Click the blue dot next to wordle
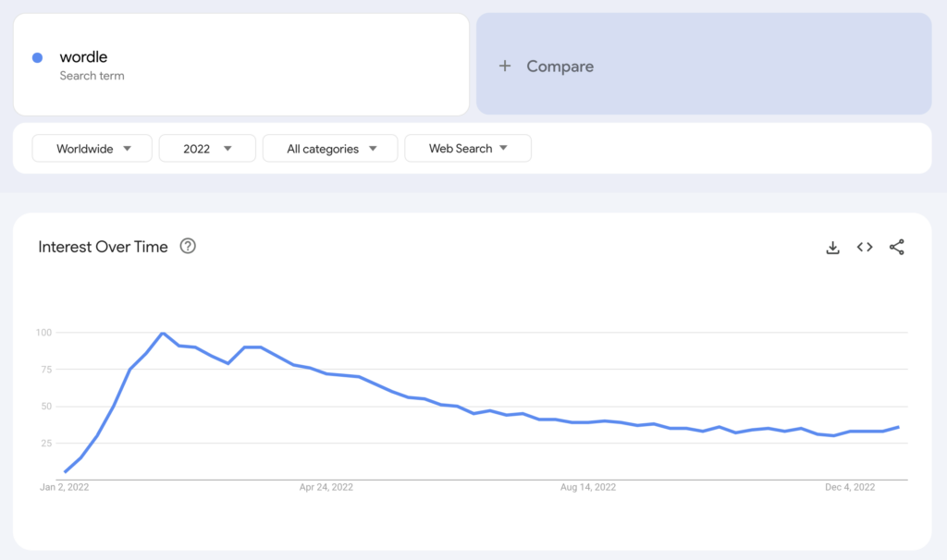 click(x=38, y=57)
